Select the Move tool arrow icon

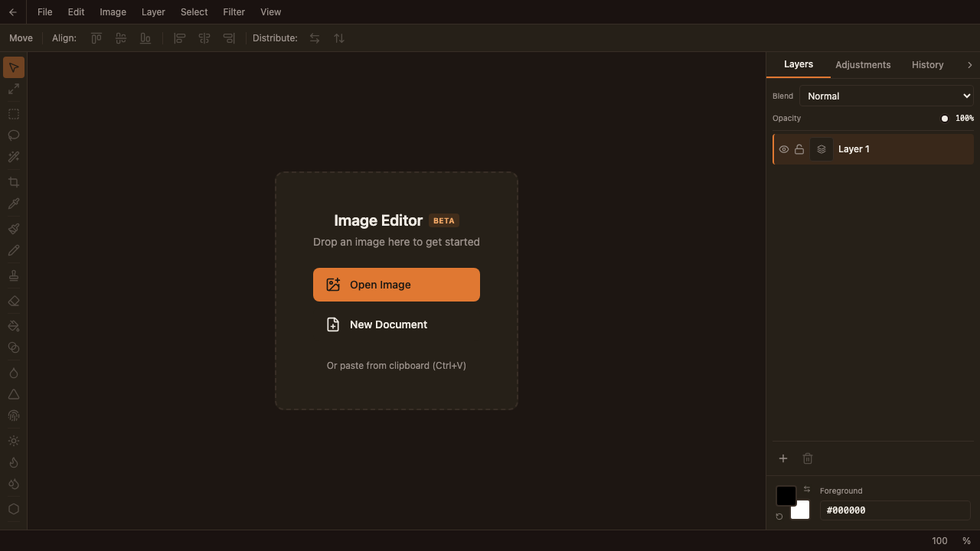14,67
